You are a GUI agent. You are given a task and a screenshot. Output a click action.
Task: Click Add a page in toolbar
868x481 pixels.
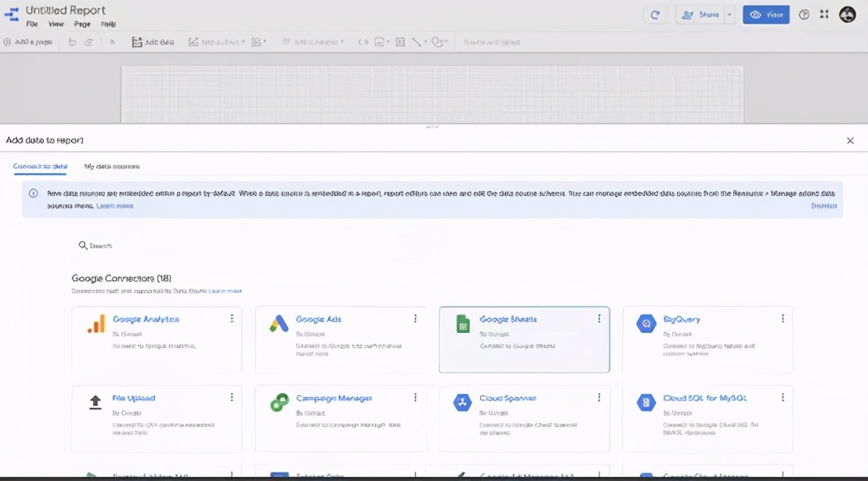[x=28, y=42]
